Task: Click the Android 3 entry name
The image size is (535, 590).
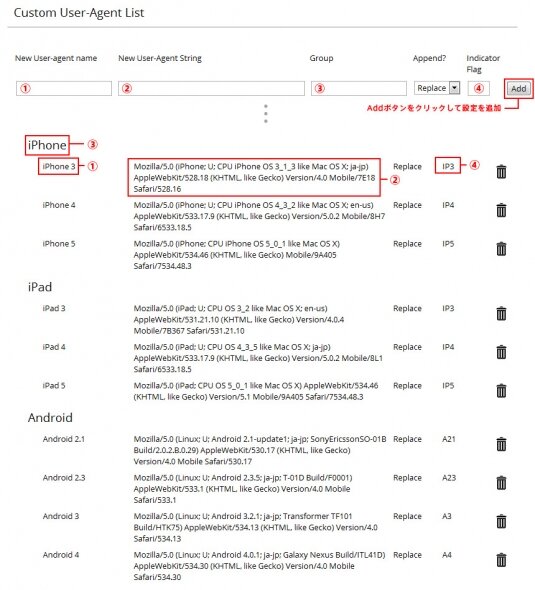Action: tap(61, 516)
